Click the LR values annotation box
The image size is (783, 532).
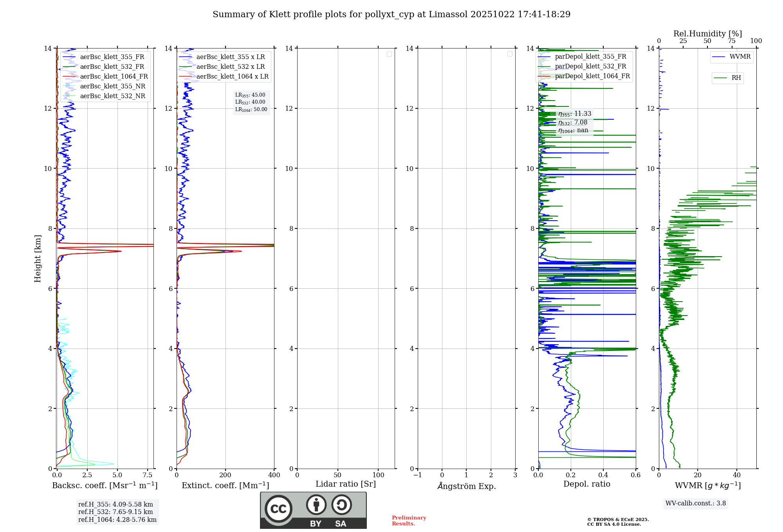coord(251,102)
